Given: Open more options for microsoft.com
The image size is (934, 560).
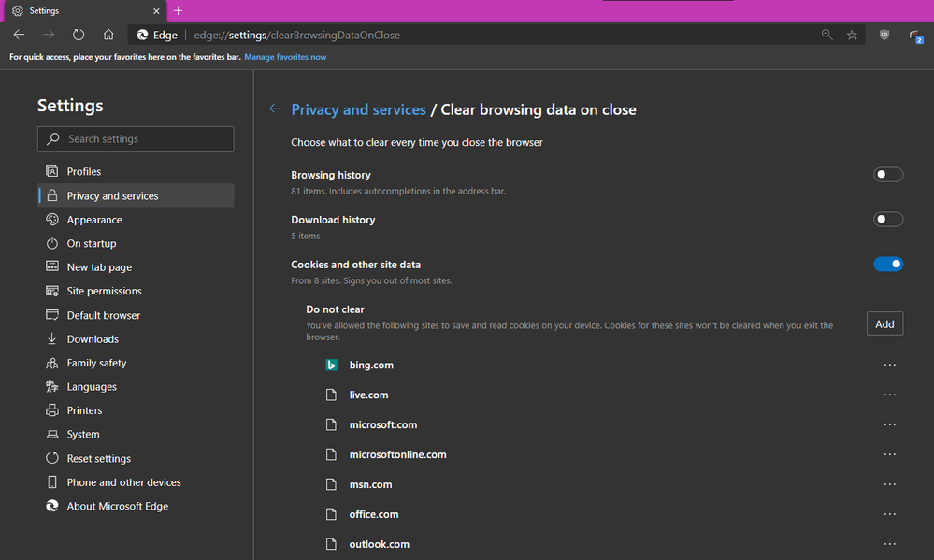Looking at the screenshot, I should 890,424.
